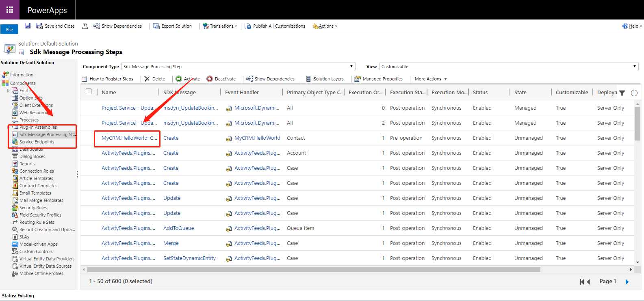Sort by the Status column header
Viewport: 644px width, 301px height.
point(480,93)
